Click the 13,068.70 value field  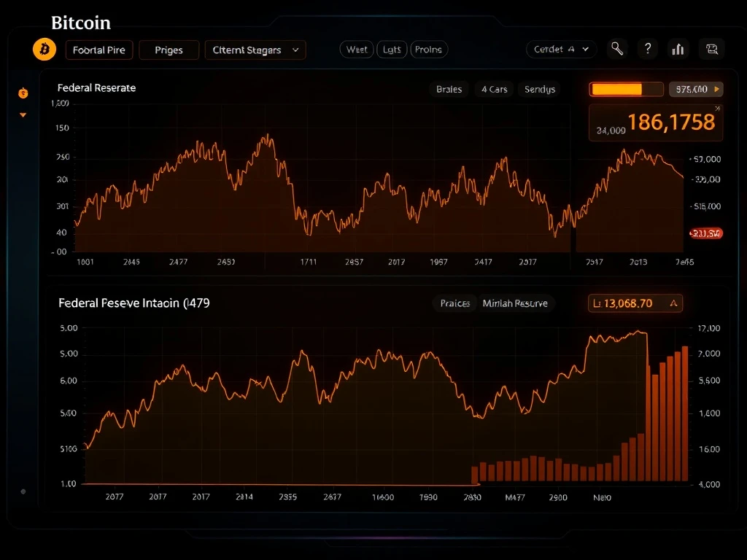pos(635,303)
